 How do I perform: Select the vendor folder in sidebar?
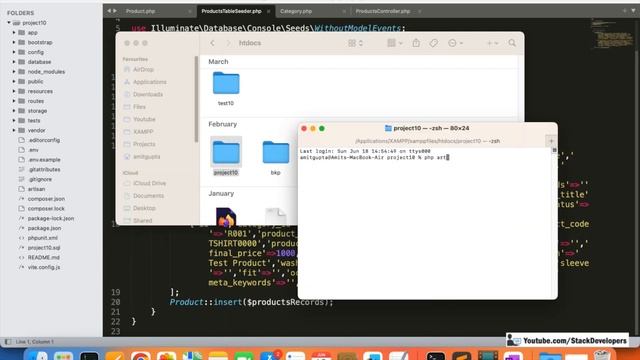(x=36, y=131)
